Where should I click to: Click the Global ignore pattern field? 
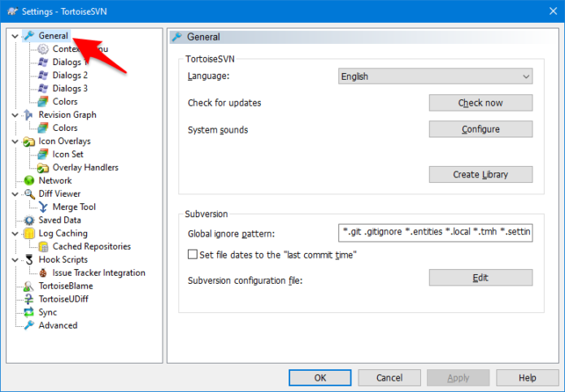(x=435, y=233)
